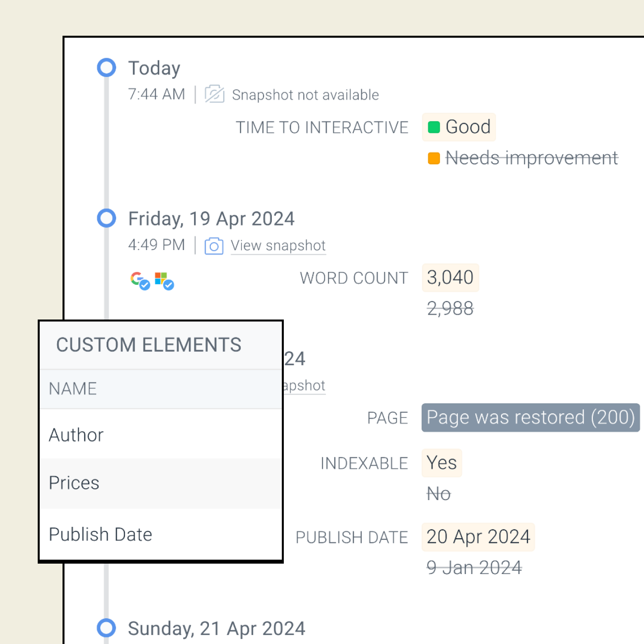Click the Friday, 19 Apr 2024 timeline marker
Screen dimensions: 644x644
coord(106,218)
